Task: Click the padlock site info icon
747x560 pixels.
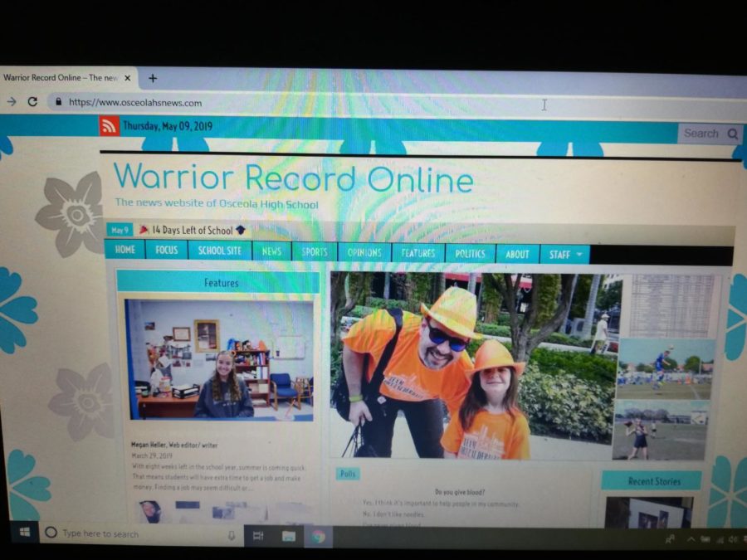Action: [x=59, y=101]
